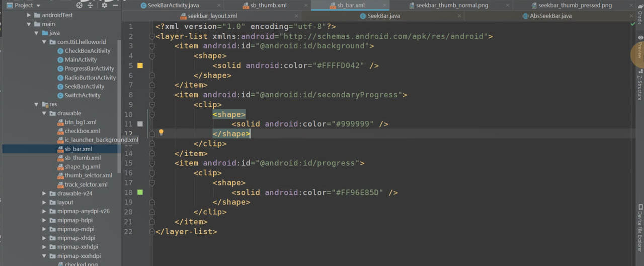
Task: Expand the layout folder
Action: pyautogui.click(x=44, y=203)
